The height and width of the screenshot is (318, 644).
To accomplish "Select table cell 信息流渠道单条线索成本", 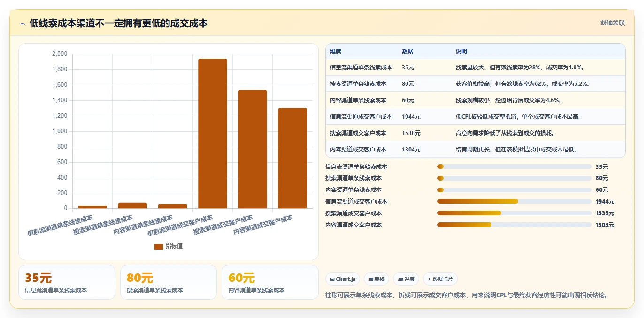I will click(361, 68).
